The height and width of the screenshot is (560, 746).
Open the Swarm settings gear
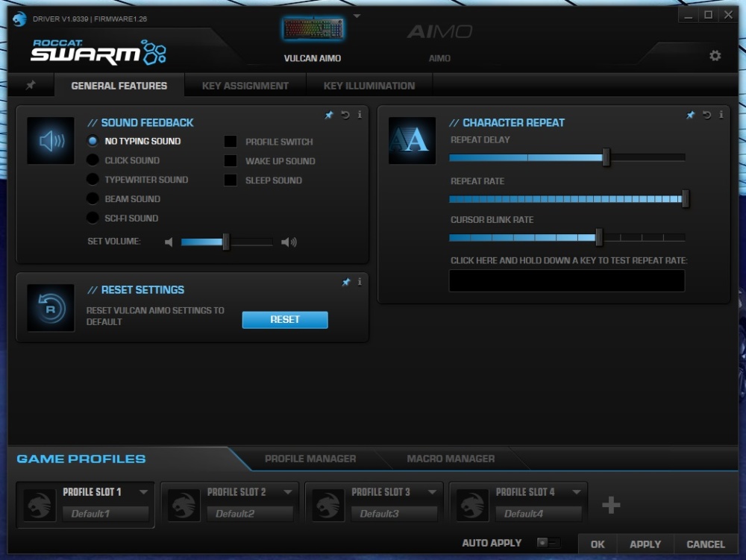(715, 56)
